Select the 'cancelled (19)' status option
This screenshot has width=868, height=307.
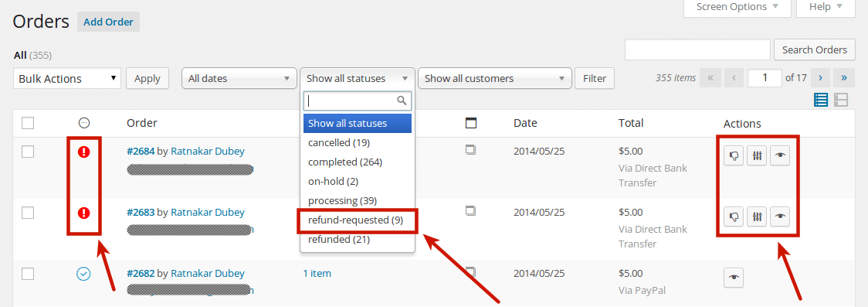click(x=357, y=142)
